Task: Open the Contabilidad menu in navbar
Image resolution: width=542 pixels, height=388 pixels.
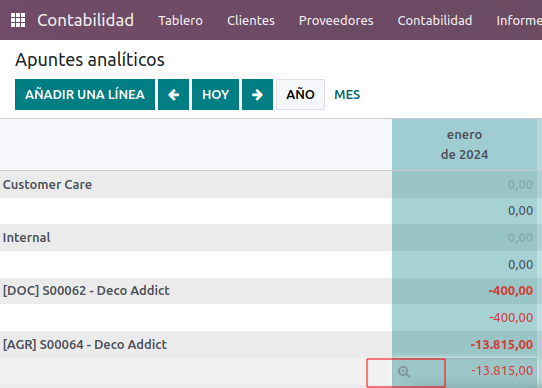Action: [x=435, y=20]
